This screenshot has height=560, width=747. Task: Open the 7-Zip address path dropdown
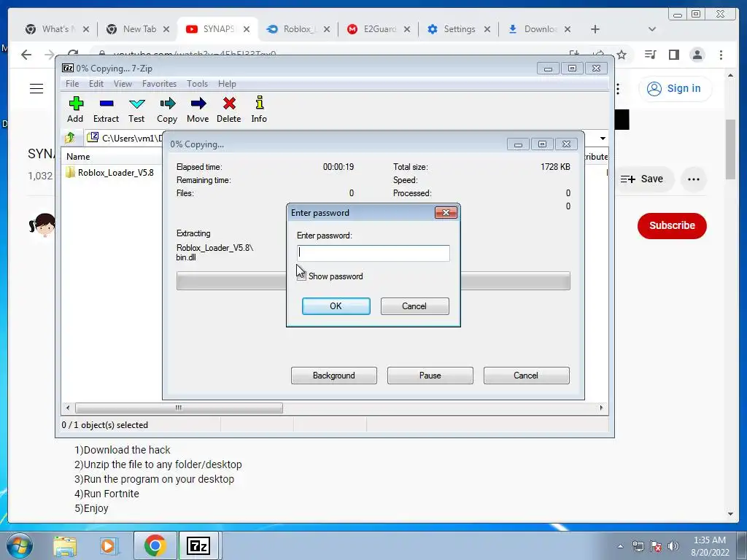(603, 138)
